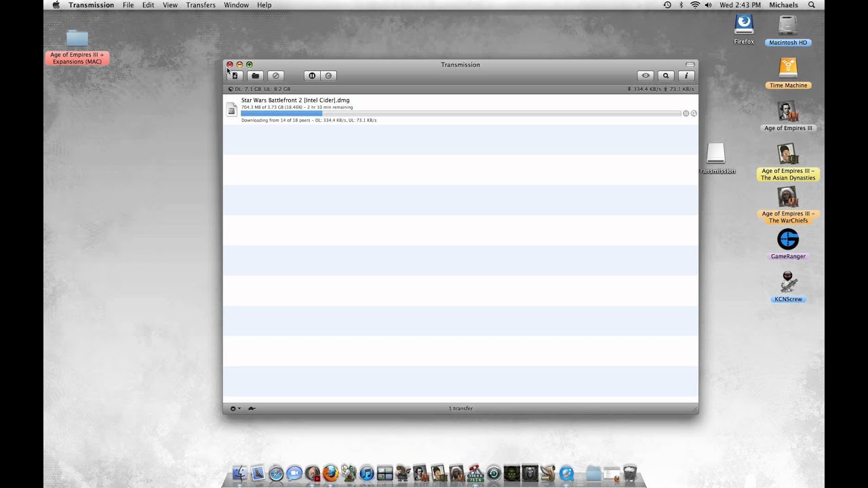868x488 pixels.
Task: Open iTunes from the Dock
Action: pos(367,474)
